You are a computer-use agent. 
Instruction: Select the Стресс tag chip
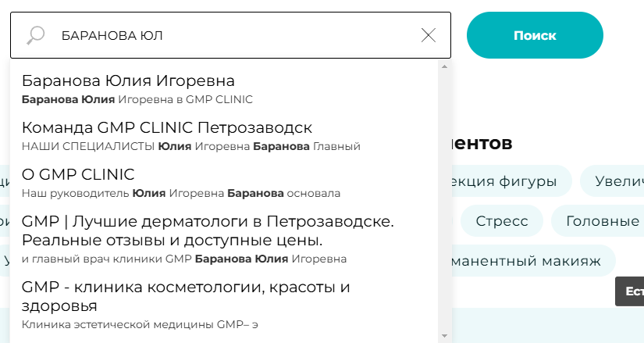(501, 221)
